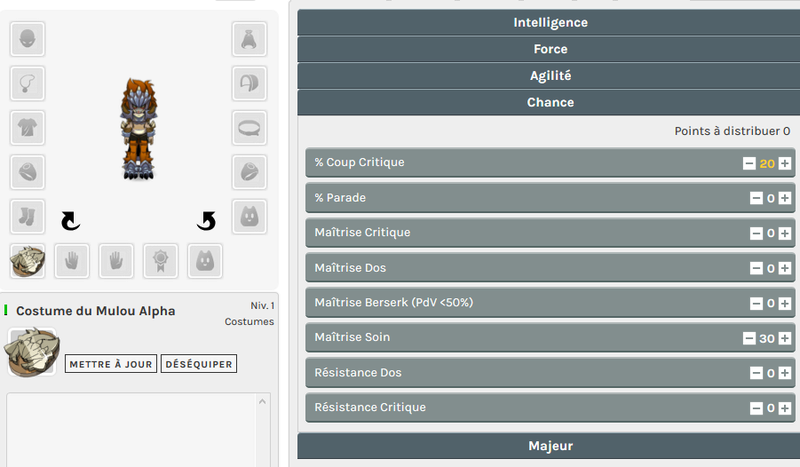Increase % Parade points
Screen dimensions: 800x467
(x=785, y=198)
